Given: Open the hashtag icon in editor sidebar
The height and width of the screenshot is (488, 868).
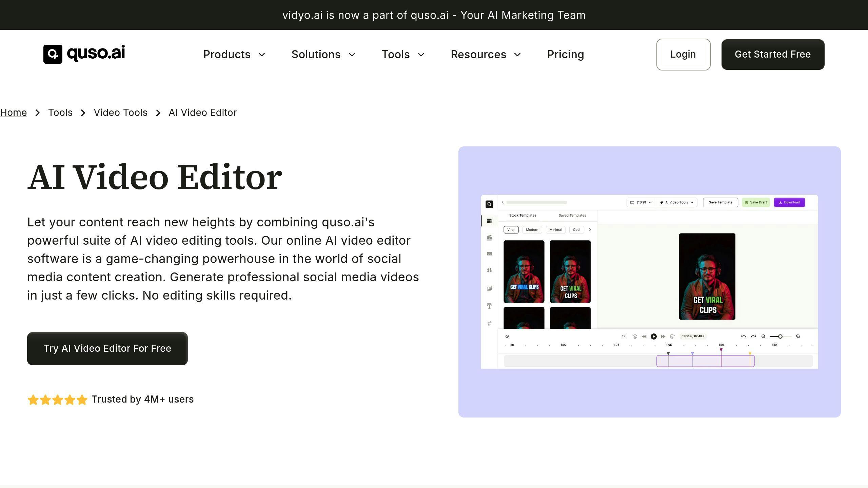Looking at the screenshot, I should 489,324.
